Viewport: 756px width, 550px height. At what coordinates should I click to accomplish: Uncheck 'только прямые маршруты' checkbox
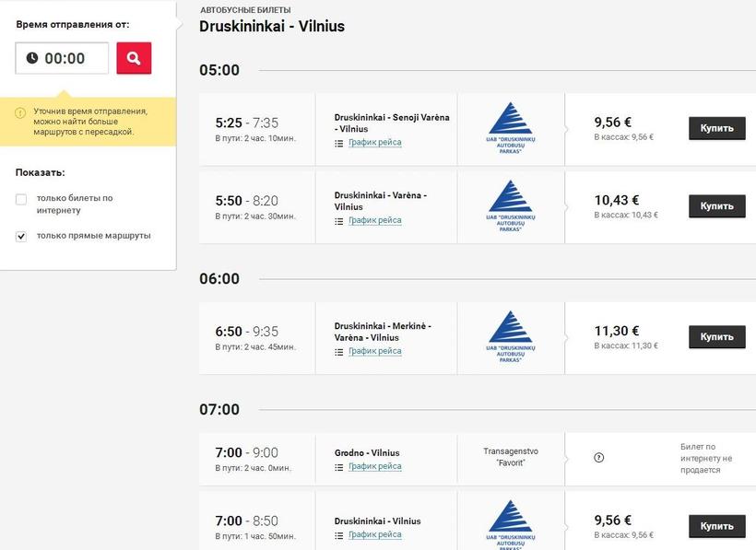point(21,237)
